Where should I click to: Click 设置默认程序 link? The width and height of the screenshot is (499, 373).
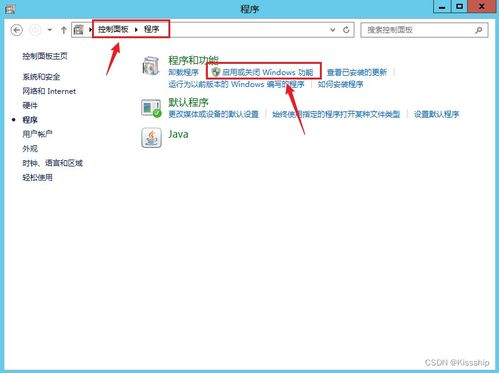(x=436, y=114)
